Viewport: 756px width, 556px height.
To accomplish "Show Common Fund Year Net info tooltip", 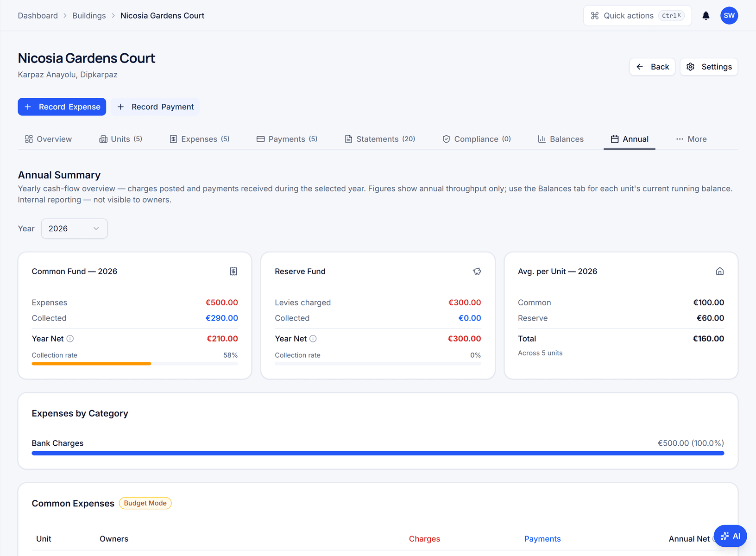I will click(x=70, y=339).
